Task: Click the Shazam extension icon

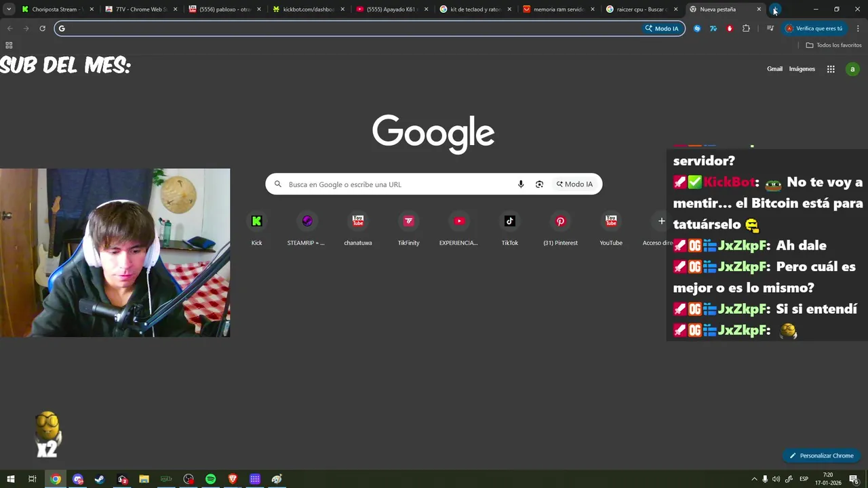Action: (697, 28)
